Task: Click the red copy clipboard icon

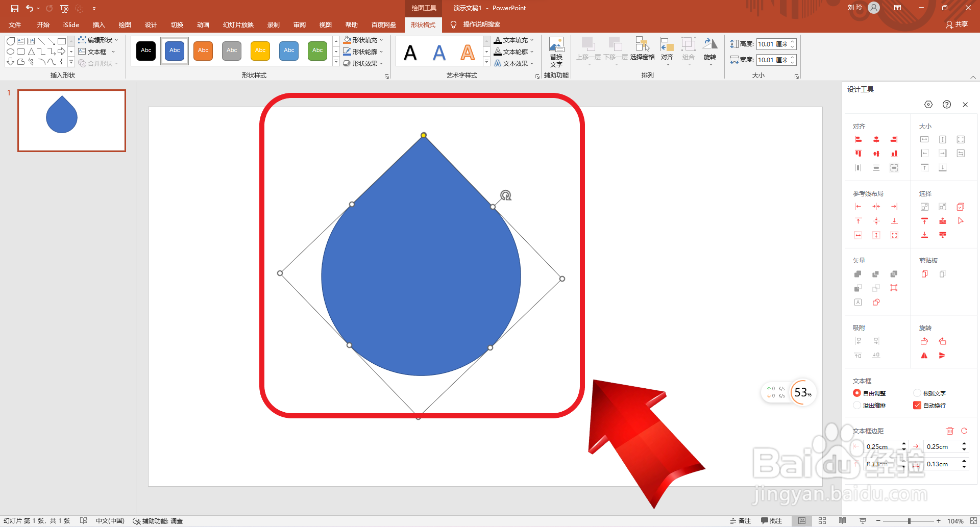Action: pyautogui.click(x=924, y=274)
